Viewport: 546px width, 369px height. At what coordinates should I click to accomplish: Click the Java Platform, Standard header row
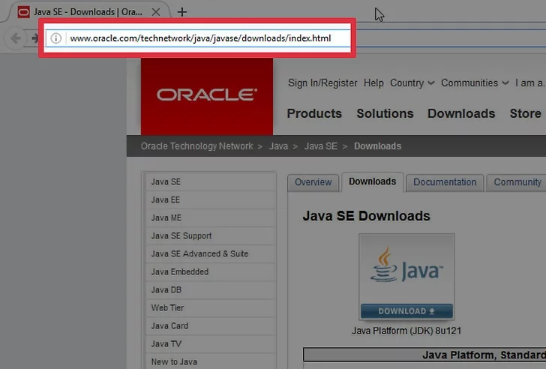(424, 355)
